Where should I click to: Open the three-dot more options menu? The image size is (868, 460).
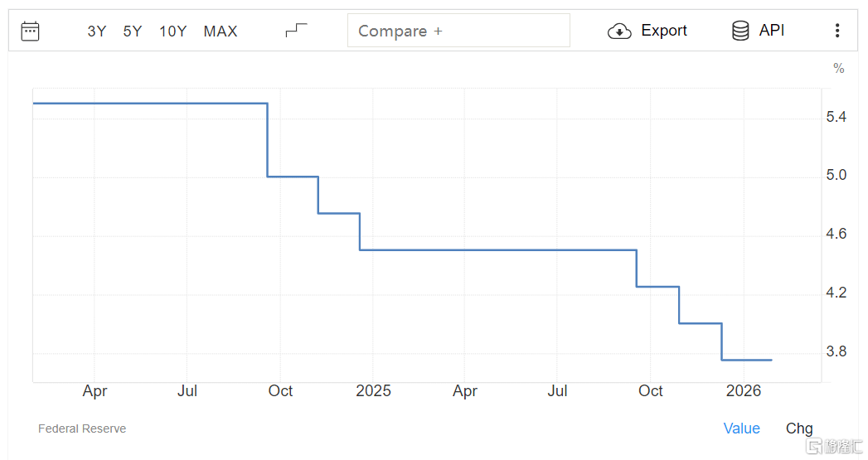pos(837,31)
